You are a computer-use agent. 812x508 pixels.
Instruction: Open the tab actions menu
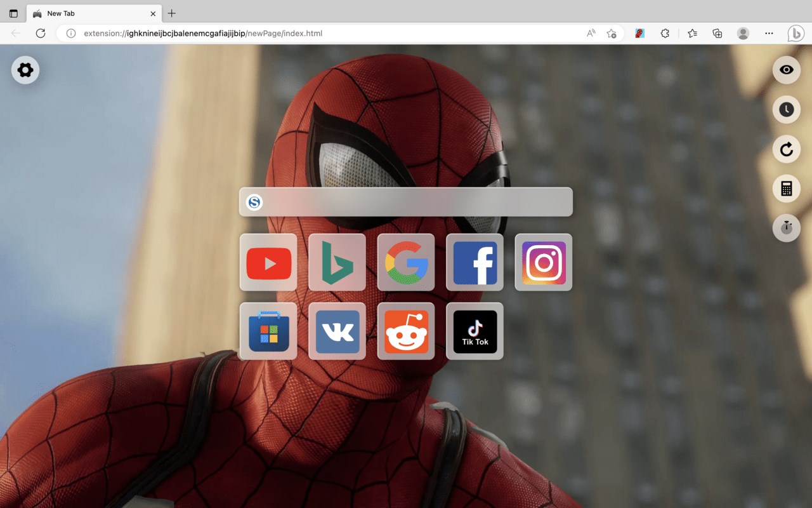pos(13,13)
